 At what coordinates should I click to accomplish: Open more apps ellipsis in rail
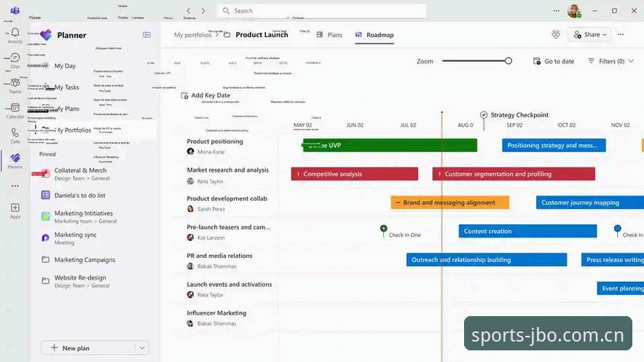click(x=15, y=186)
